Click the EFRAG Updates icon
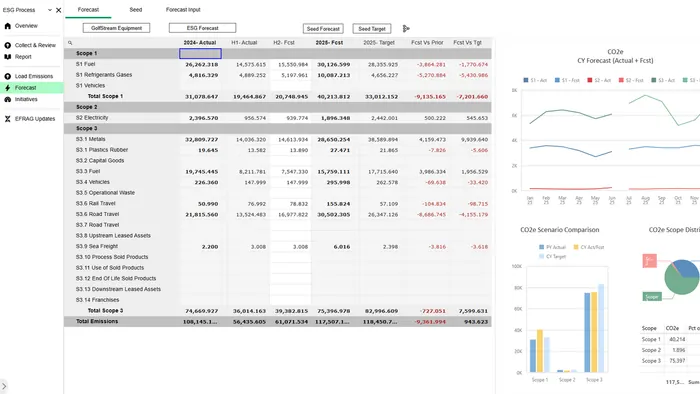 point(8,119)
